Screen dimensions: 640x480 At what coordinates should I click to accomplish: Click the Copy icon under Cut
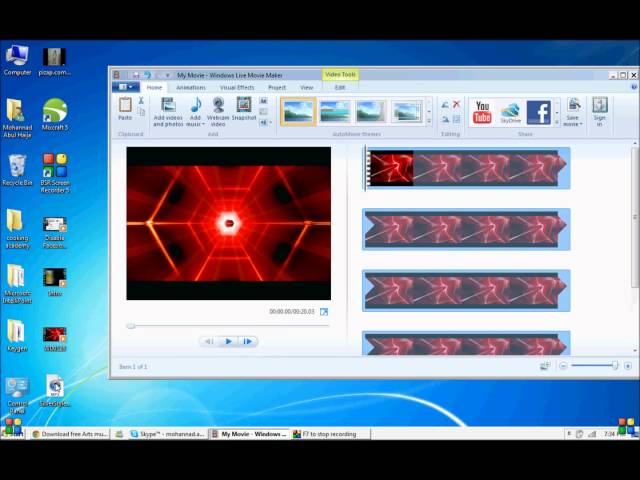pos(141,112)
